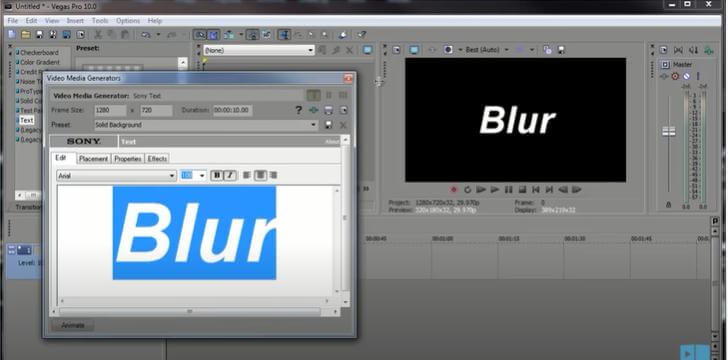Toggle italic formatting in text editor
This screenshot has width=728, height=360.
230,175
